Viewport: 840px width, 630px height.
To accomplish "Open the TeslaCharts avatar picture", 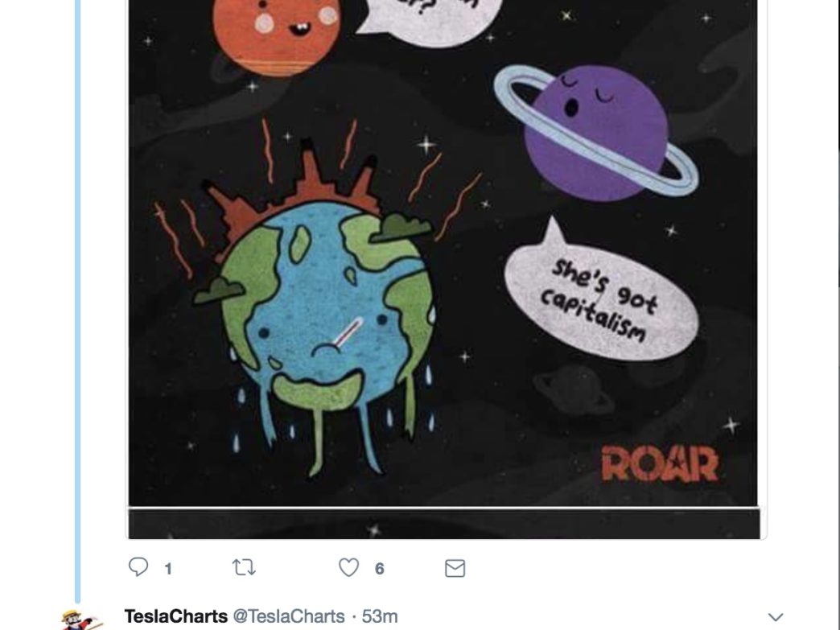I will [80, 620].
